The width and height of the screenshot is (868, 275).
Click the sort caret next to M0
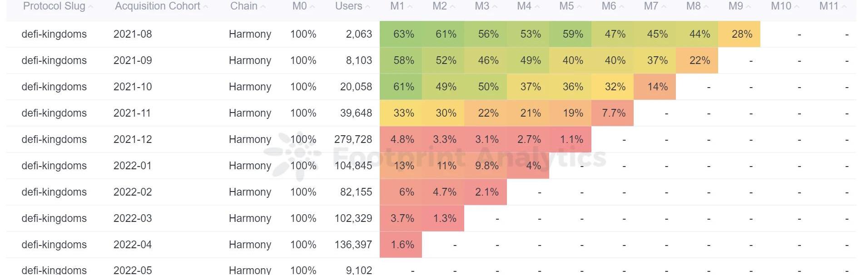tap(313, 7)
